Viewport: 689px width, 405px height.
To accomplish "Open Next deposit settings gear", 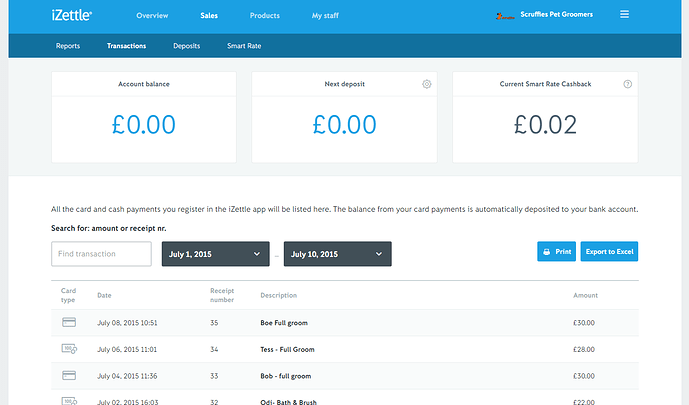I will [427, 84].
